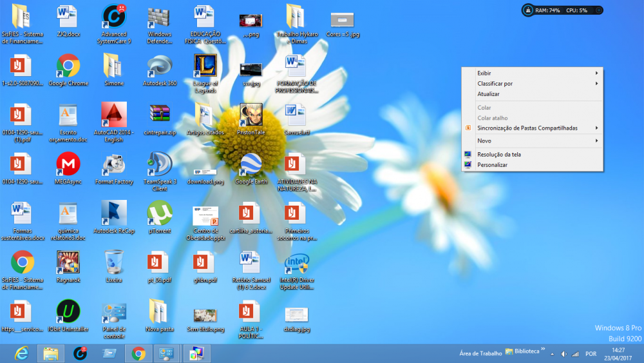Launch League of Legends from the desktop
644x363 pixels.
(x=205, y=66)
